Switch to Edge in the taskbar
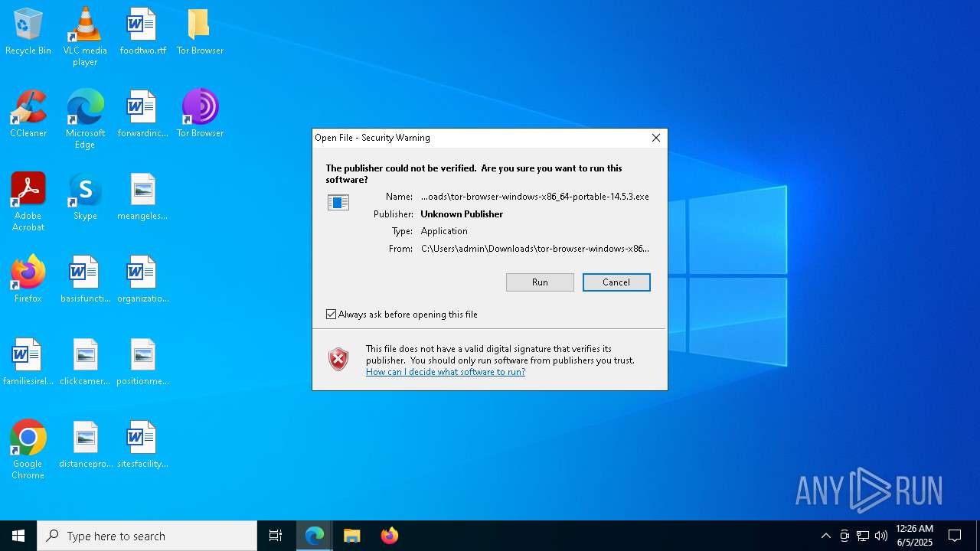The image size is (980, 551). (x=315, y=536)
